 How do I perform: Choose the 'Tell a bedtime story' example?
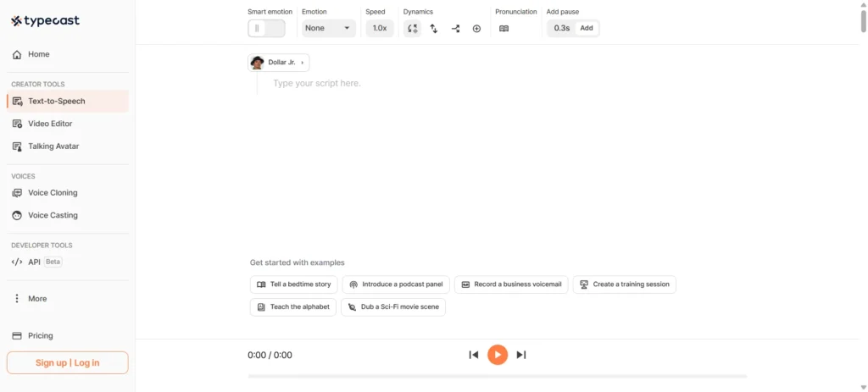(x=294, y=284)
